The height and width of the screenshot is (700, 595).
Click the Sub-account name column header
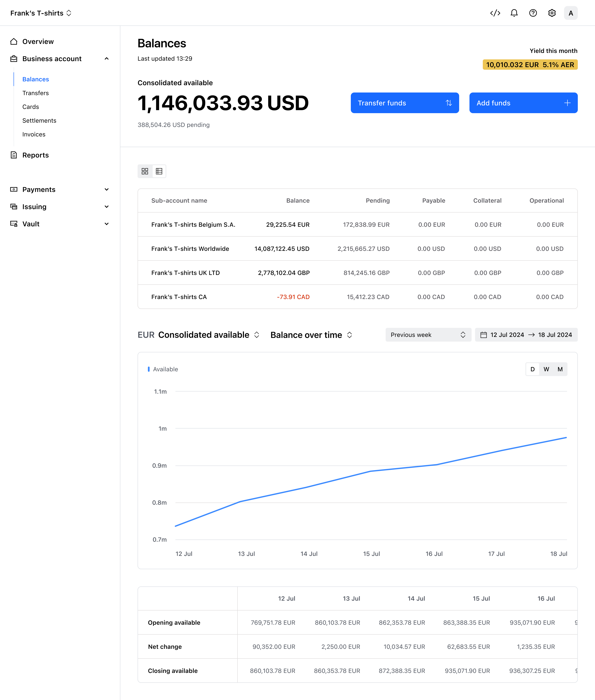(179, 200)
